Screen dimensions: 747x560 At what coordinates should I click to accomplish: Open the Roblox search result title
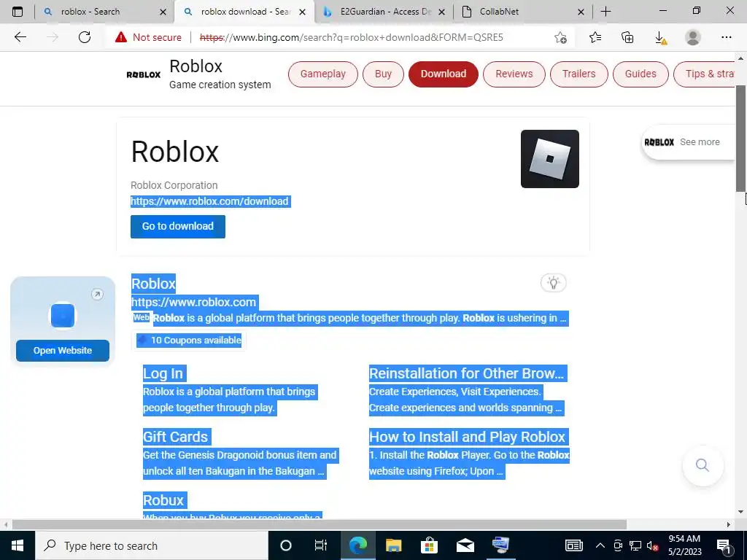click(153, 284)
